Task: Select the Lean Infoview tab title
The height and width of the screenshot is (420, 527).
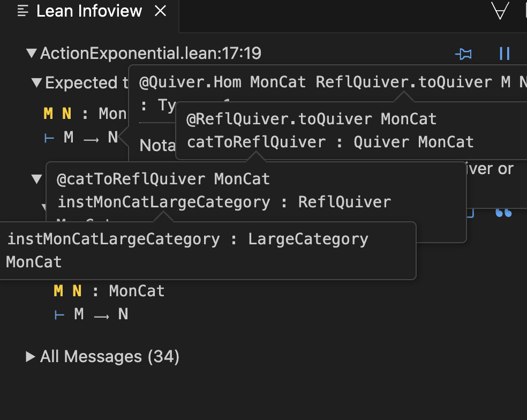Action: coord(89,11)
